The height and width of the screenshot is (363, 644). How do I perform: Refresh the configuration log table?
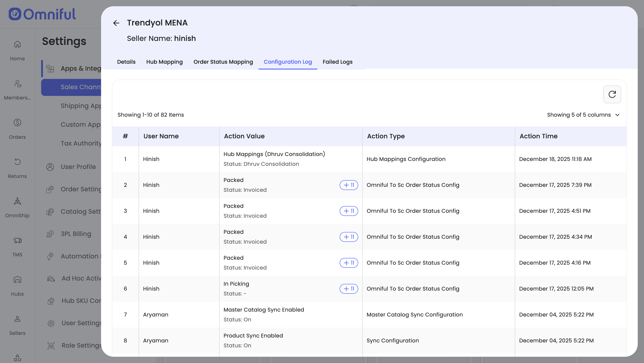pyautogui.click(x=612, y=94)
